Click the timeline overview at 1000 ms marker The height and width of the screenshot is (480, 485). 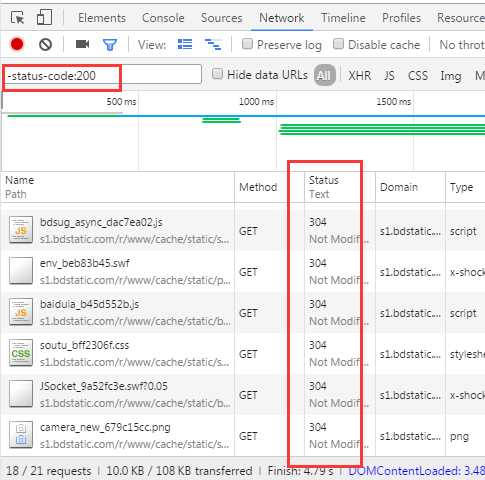(x=256, y=102)
